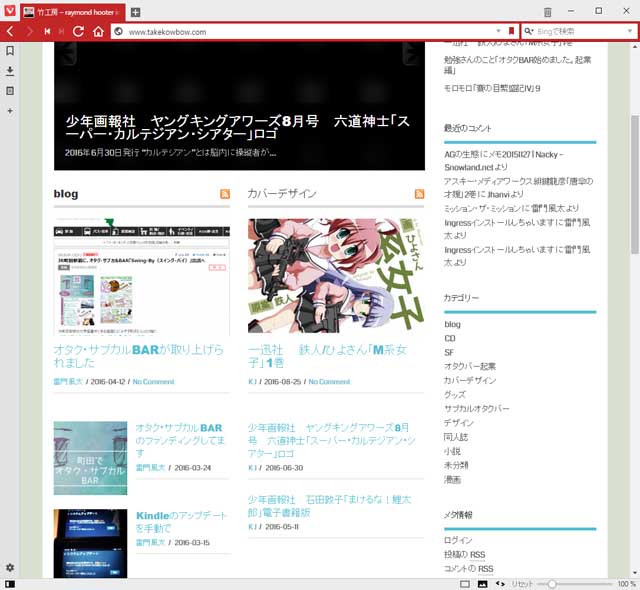Click the リセット zoom reset button
The height and width of the screenshot is (590, 640).
point(522,584)
